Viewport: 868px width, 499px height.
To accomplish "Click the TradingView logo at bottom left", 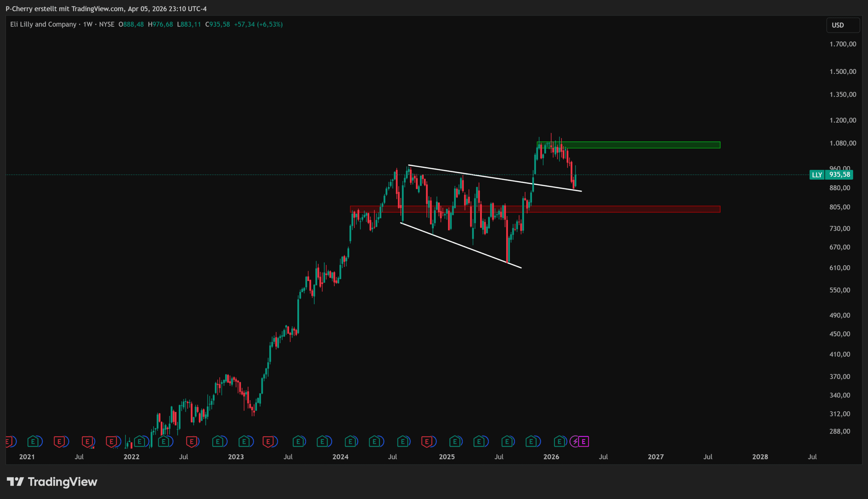I will click(52, 482).
